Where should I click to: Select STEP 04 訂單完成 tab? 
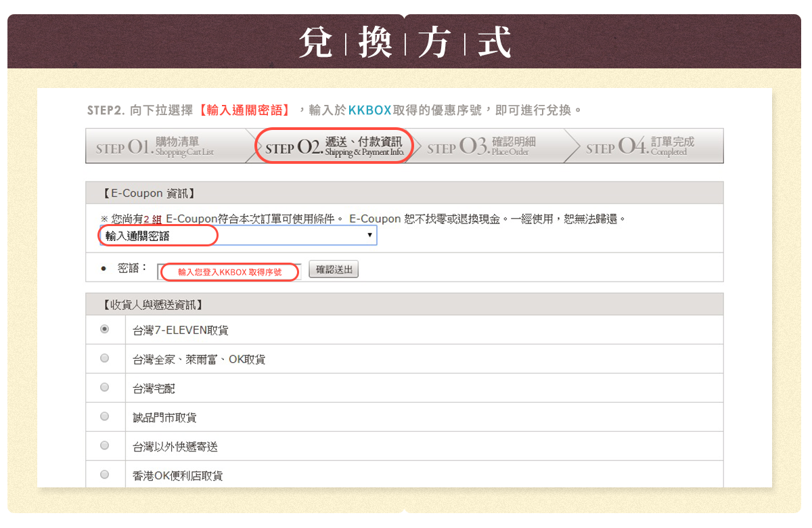tap(644, 146)
